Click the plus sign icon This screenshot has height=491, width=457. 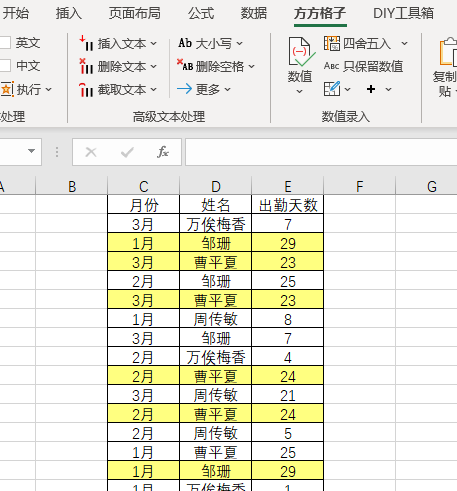tap(371, 89)
